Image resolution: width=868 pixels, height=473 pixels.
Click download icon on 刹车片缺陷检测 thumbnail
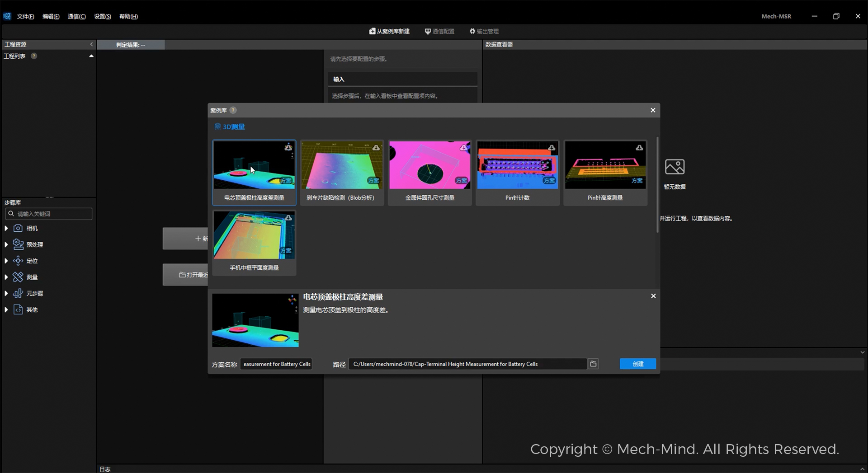(376, 148)
